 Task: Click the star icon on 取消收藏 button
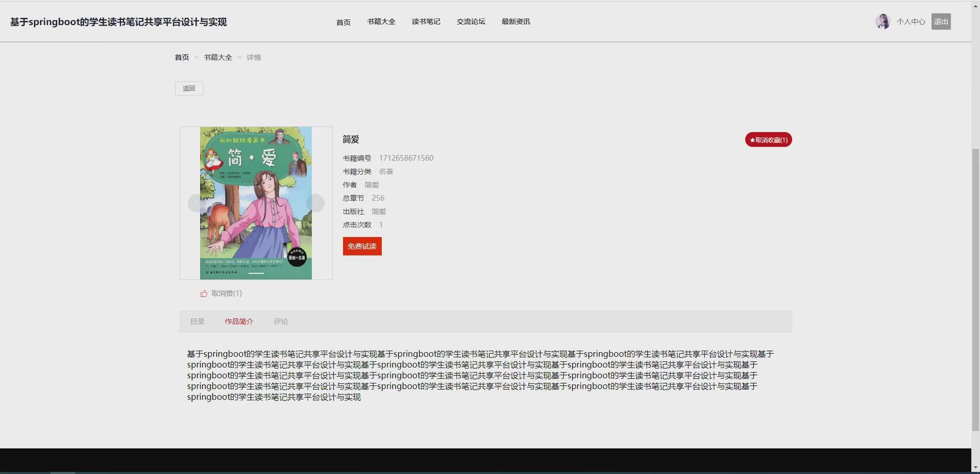click(753, 139)
